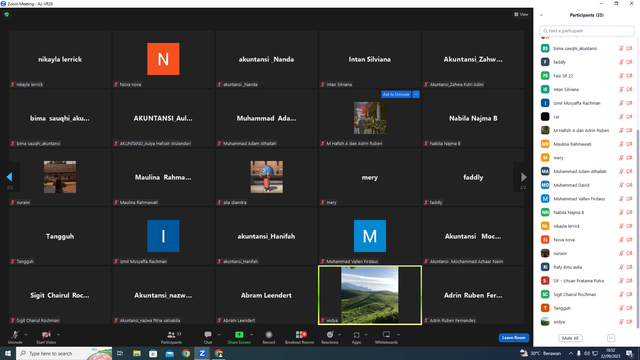Viewport: 640px width, 360px height.
Task: Select Muhammad Vallen Firdaus in participant list
Action: 586,199
